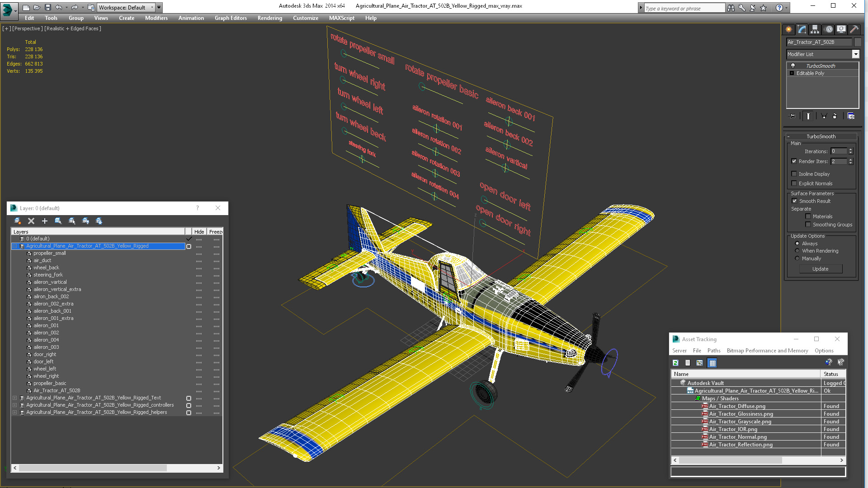The height and width of the screenshot is (488, 868).
Task: Click the Open File folder icon
Action: pos(37,7)
